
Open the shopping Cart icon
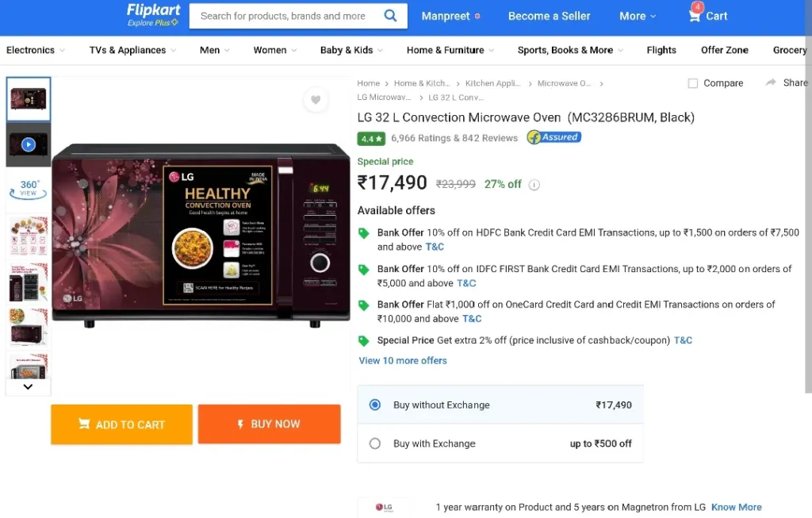click(695, 14)
